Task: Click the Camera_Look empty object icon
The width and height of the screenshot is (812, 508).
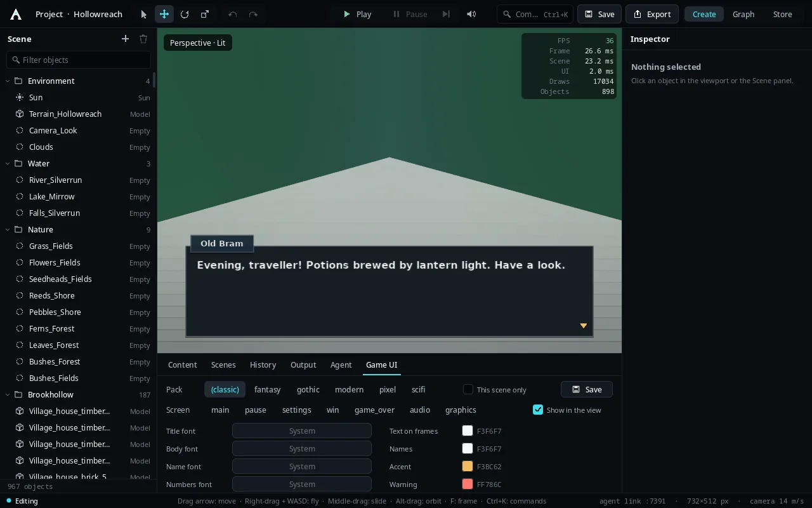Action: click(x=19, y=130)
